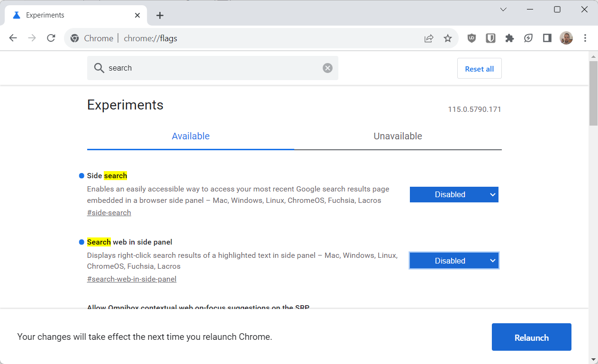This screenshot has height=364, width=598.
Task: Reset all experiments to default
Action: (479, 69)
